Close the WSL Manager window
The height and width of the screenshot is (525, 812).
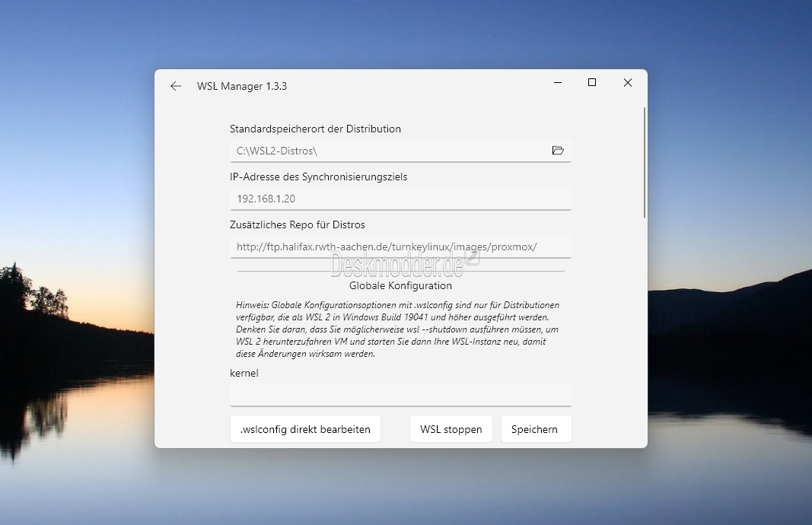[x=628, y=82]
